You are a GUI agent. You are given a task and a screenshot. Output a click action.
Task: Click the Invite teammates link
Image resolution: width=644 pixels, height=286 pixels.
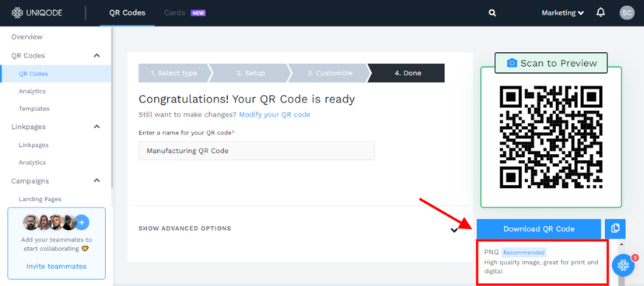click(56, 267)
